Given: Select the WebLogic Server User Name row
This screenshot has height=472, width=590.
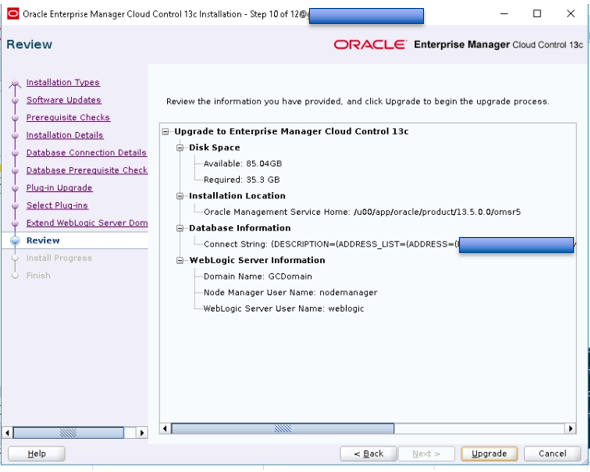Looking at the screenshot, I should pyautogui.click(x=284, y=309).
